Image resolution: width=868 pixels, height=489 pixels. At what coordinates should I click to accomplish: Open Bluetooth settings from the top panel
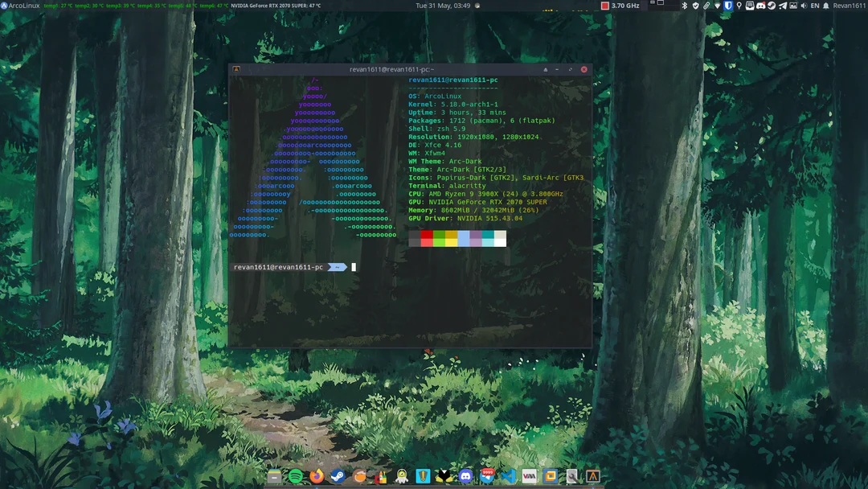683,6
